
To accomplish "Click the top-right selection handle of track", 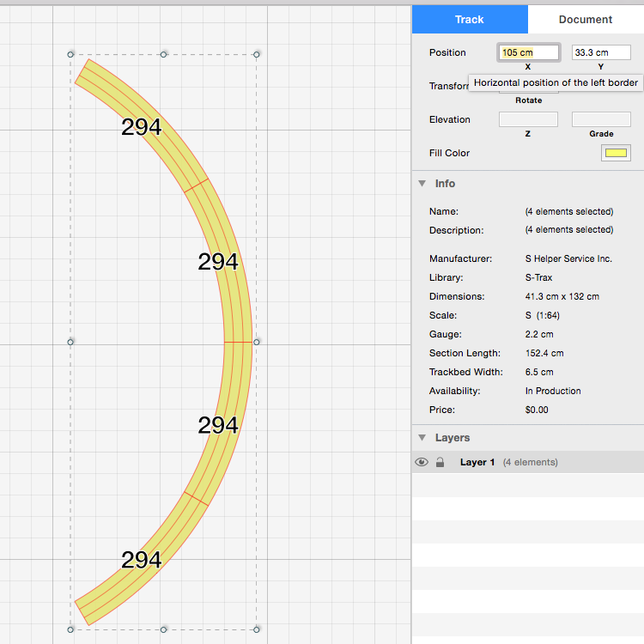I will click(x=257, y=54).
